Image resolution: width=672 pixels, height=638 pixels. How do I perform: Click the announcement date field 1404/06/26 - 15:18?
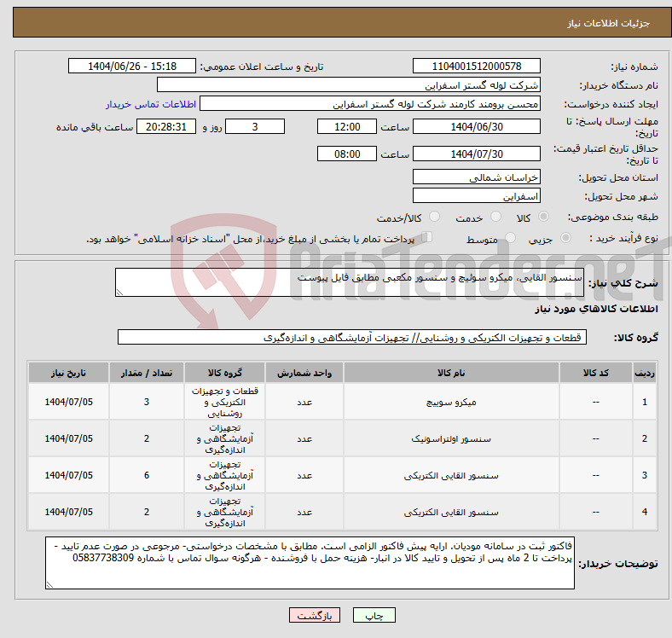(132, 66)
